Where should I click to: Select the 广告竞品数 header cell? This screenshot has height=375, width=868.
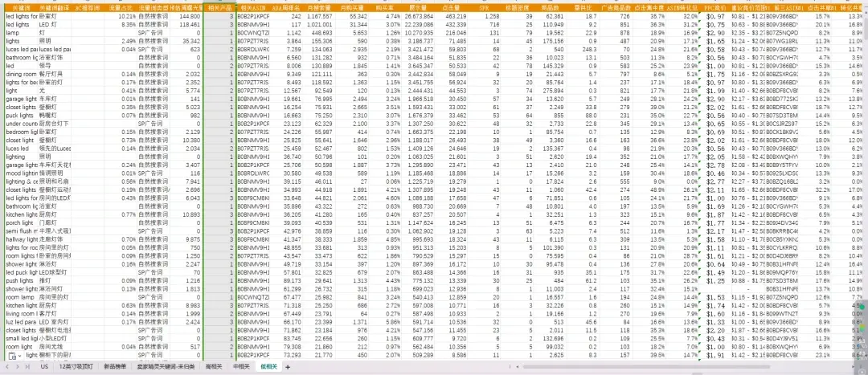click(x=616, y=9)
